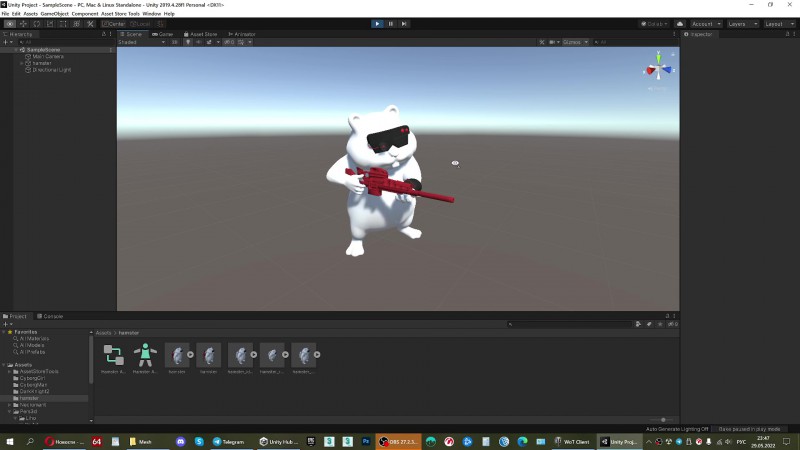800x450 pixels.
Task: Lock the Inspector panel
Action: pos(787,34)
